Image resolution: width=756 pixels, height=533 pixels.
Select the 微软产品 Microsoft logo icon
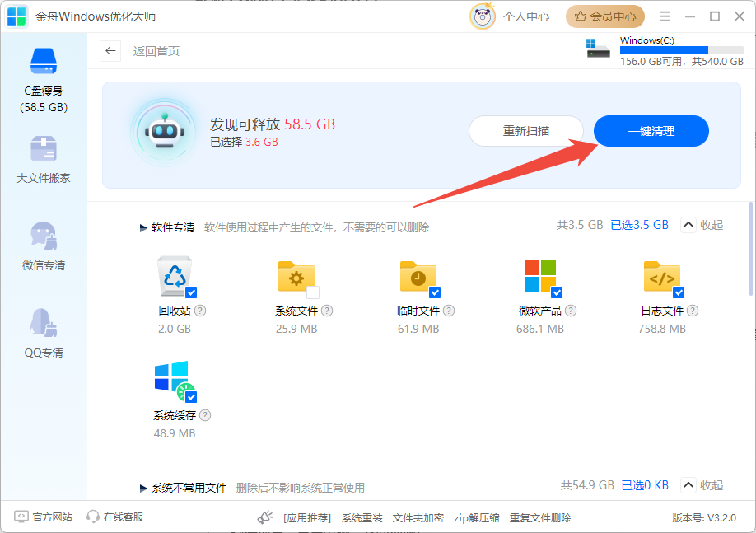click(x=540, y=276)
